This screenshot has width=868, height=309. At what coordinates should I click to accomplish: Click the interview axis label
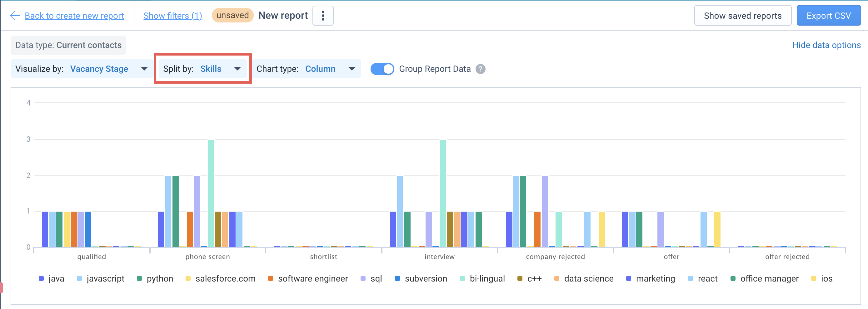coord(439,257)
